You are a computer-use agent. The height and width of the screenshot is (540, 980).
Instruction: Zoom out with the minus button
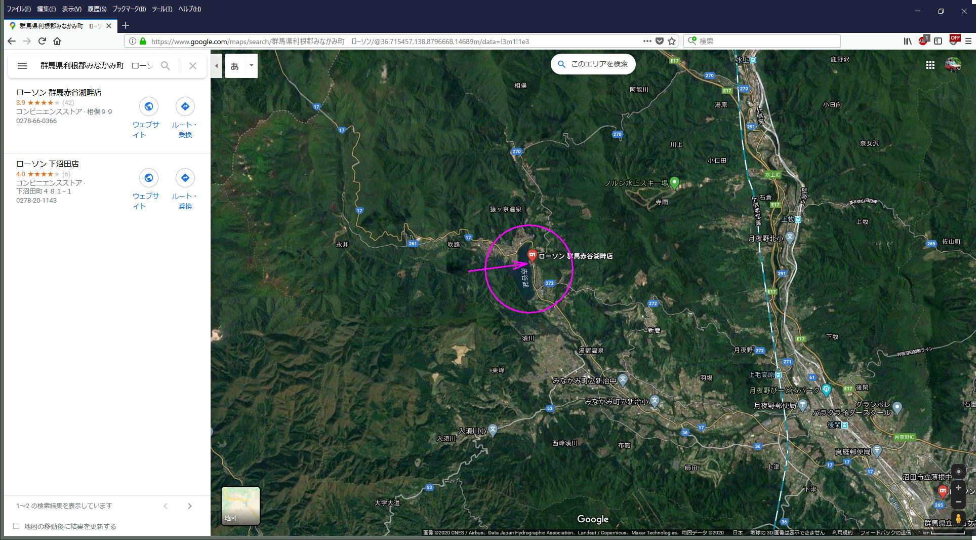pyautogui.click(x=958, y=502)
